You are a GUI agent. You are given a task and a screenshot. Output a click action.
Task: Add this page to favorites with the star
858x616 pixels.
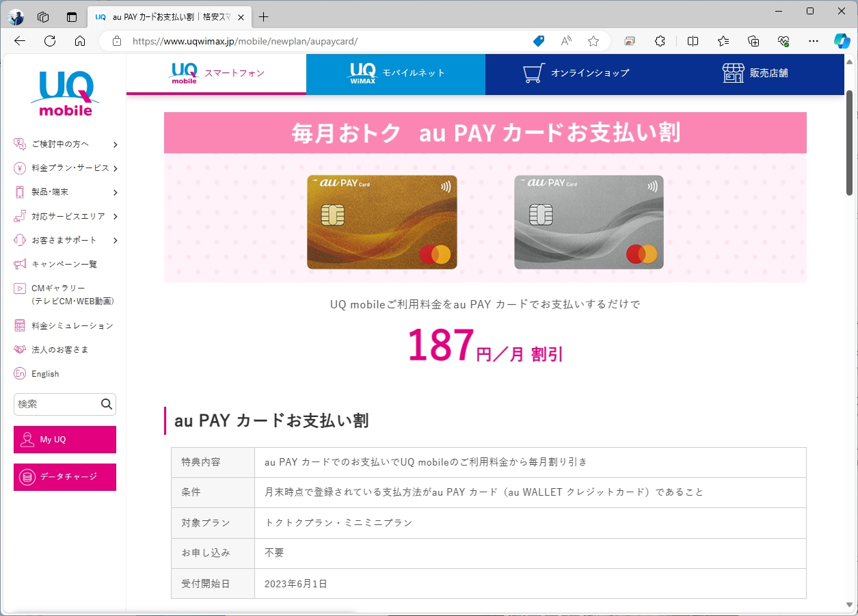coord(593,41)
